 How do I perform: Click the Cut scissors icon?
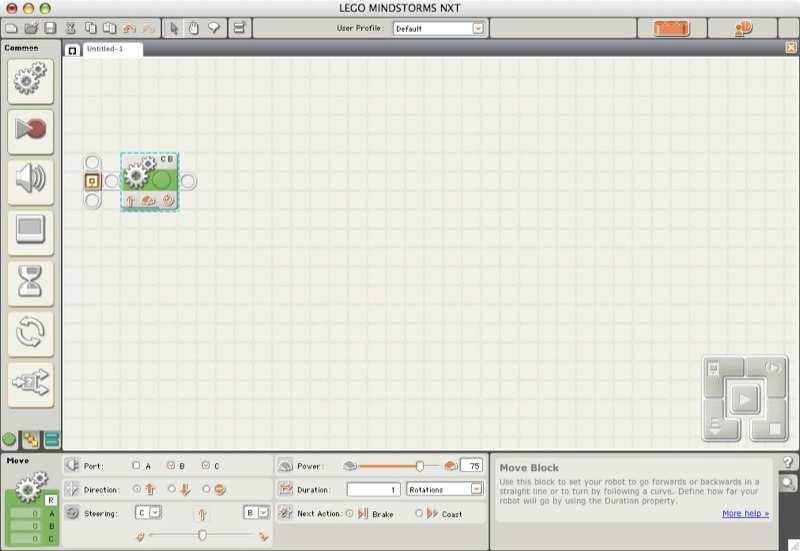coord(70,28)
